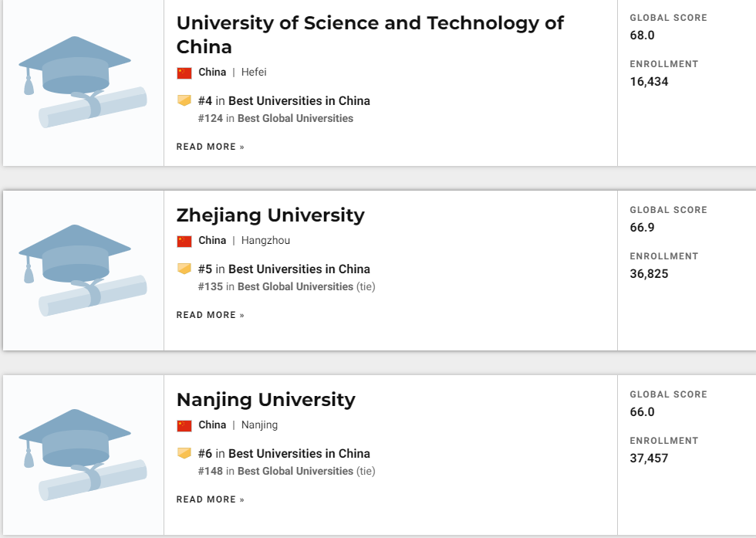Open #4 in Best Universities in China link
The width and height of the screenshot is (756, 538).
click(284, 101)
